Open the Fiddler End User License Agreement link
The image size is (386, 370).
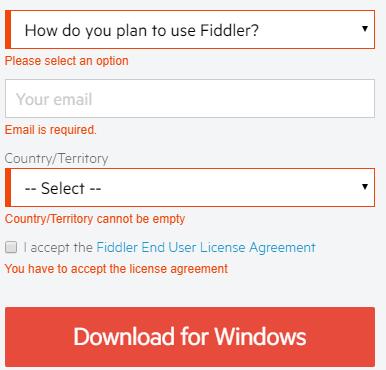206,248
